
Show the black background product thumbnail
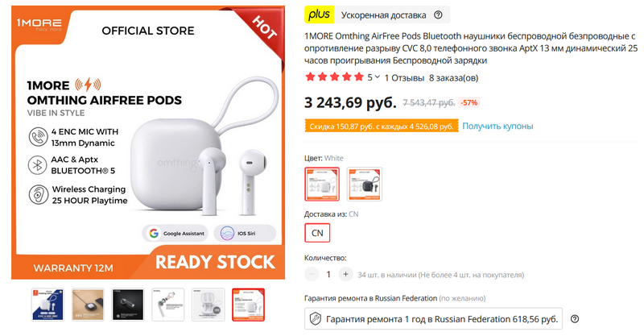click(128, 305)
